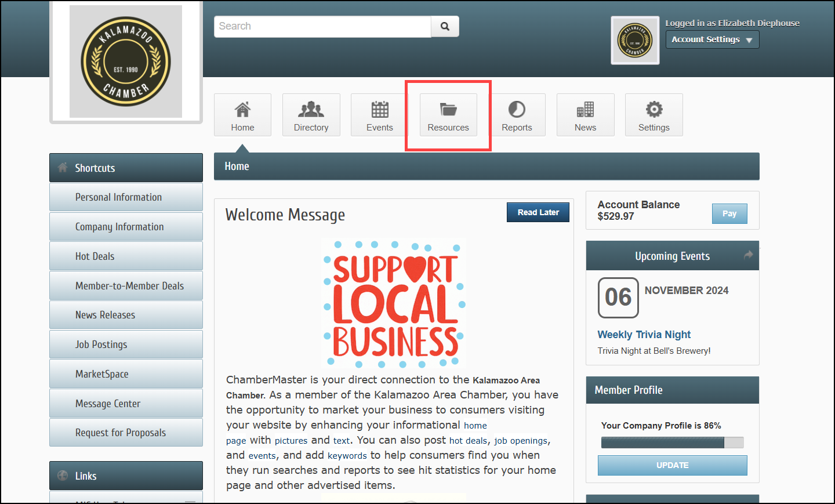Click the UPDATE profile button

pos(673,465)
